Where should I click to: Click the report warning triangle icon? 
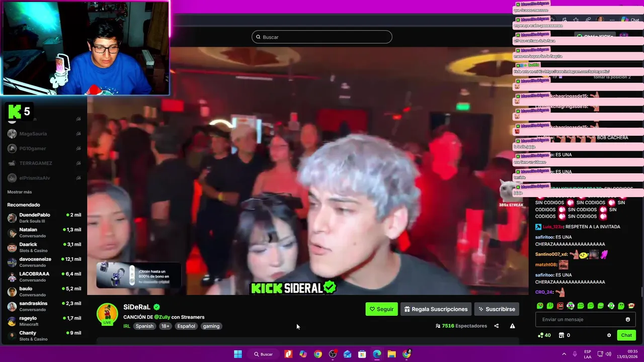click(x=512, y=326)
